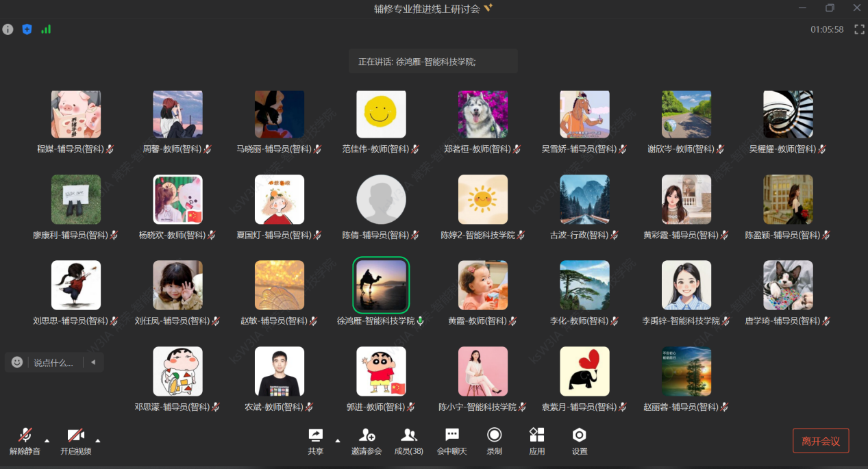The width and height of the screenshot is (868, 469).
Task: Click the 共享 screen share button
Action: tap(316, 440)
